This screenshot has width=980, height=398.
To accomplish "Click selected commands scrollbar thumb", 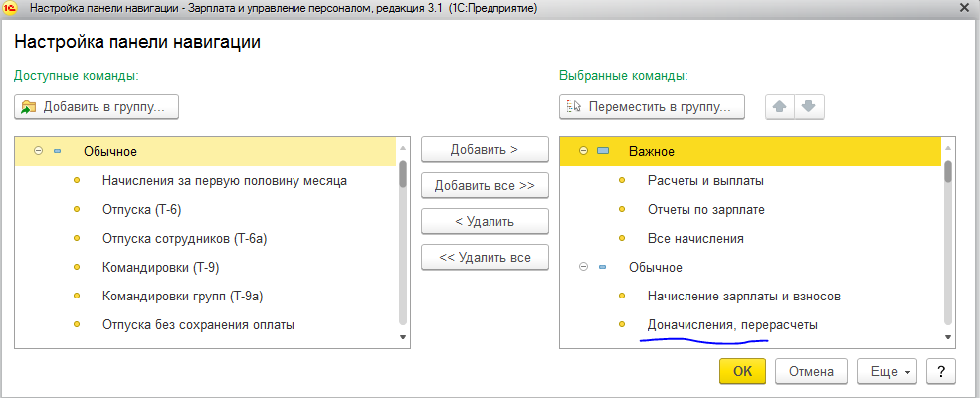I will point(948,171).
